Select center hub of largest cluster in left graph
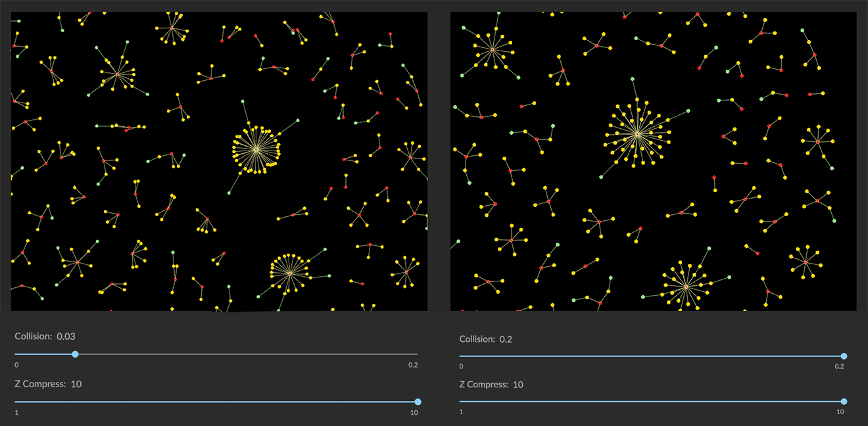868x426 pixels. (256, 150)
